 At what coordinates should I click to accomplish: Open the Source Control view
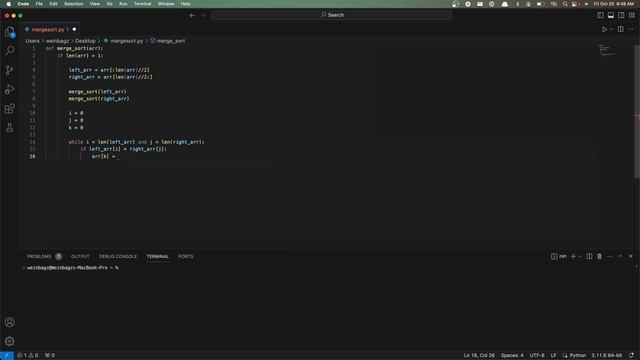click(x=9, y=70)
